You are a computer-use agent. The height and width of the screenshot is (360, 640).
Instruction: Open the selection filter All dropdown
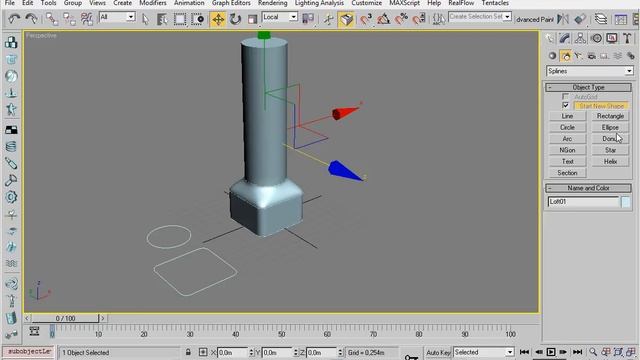pos(117,17)
